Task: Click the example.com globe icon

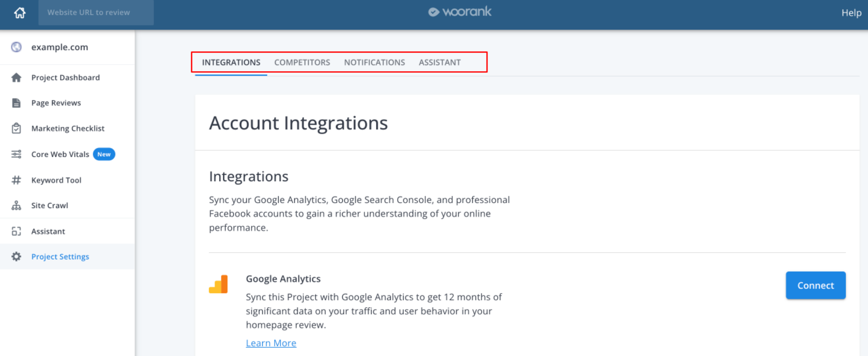Action: pos(16,47)
